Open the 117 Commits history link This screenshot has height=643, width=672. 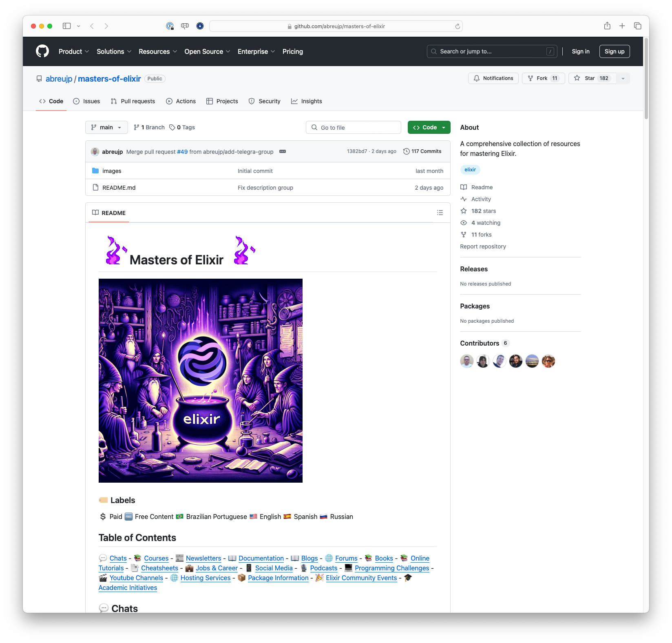(422, 151)
